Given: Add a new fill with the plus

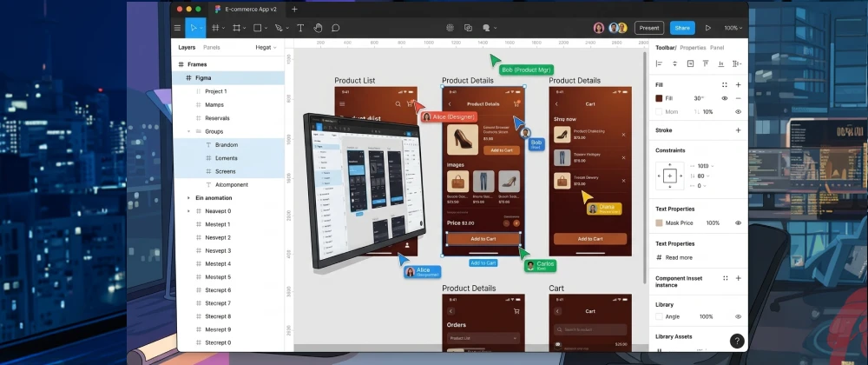Looking at the screenshot, I should [x=738, y=85].
